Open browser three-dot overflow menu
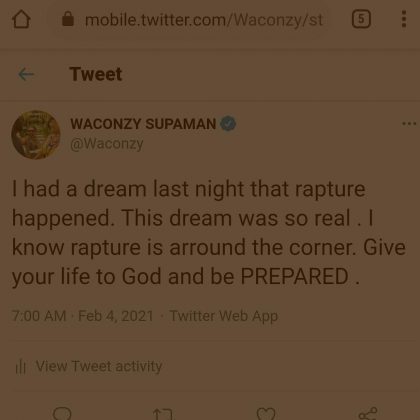 404,19
